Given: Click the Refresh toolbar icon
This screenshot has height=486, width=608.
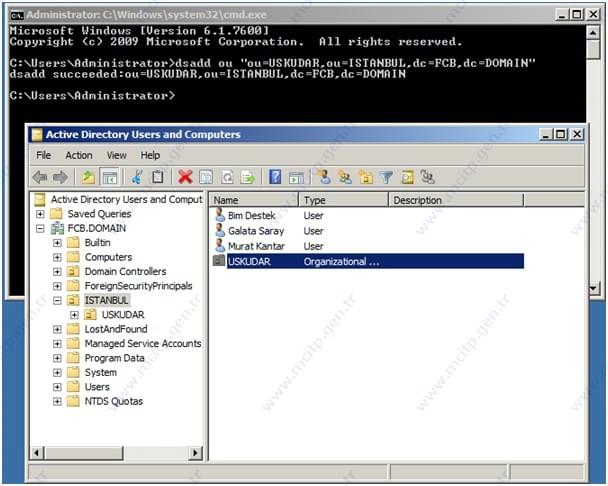Looking at the screenshot, I should (227, 177).
